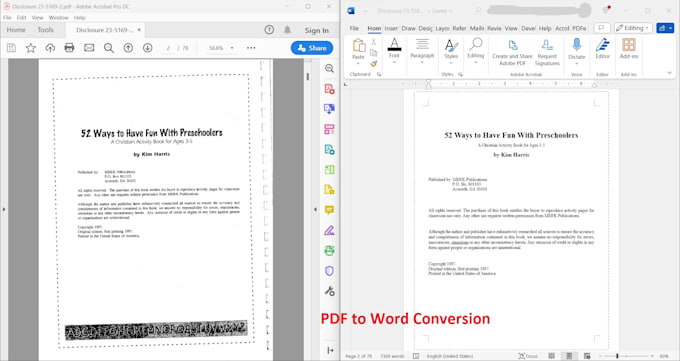Open Word's blue Share dropdown button
680x361 pixels.
(665, 28)
